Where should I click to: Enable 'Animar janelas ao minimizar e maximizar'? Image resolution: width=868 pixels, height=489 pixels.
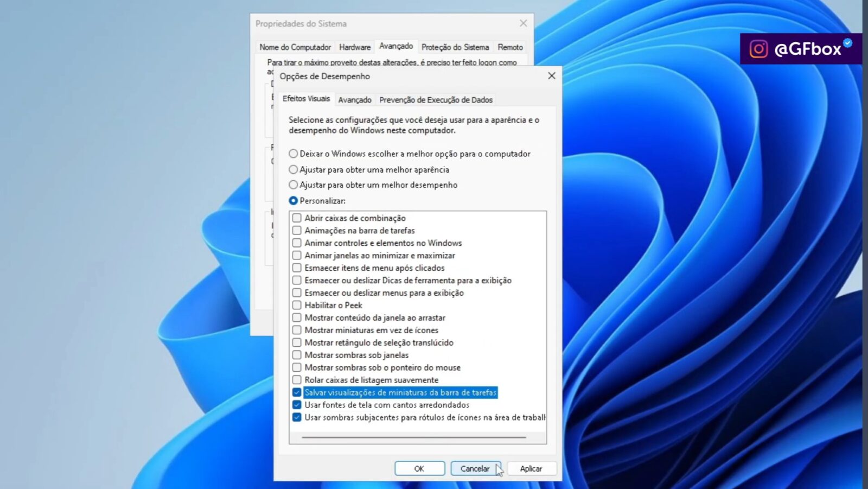click(x=297, y=255)
